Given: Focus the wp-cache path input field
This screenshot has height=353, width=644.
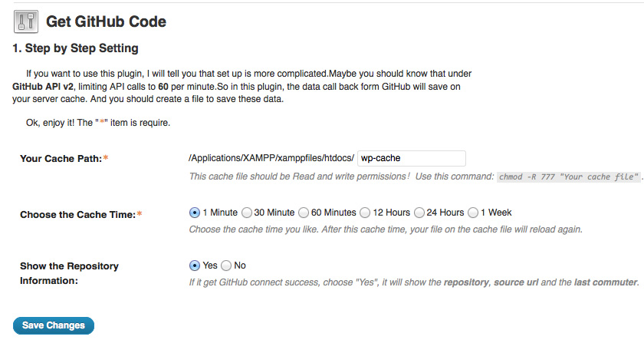Looking at the screenshot, I should pos(412,158).
